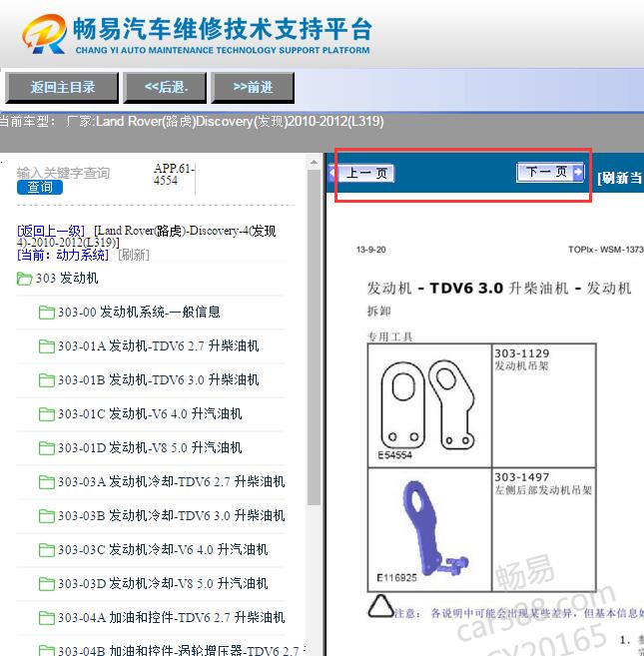Viewport: 644px width, 656px height.
Task: Click folder icon for 303-03B 发动机冷却-TDV6 3.0
Action: [x=47, y=515]
